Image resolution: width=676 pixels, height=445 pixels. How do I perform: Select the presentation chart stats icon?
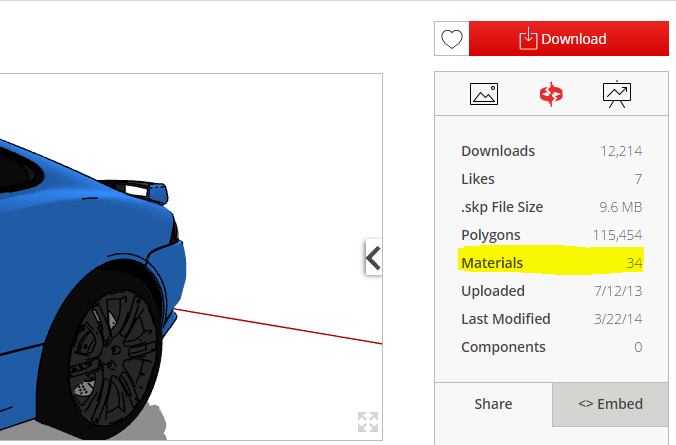click(617, 94)
